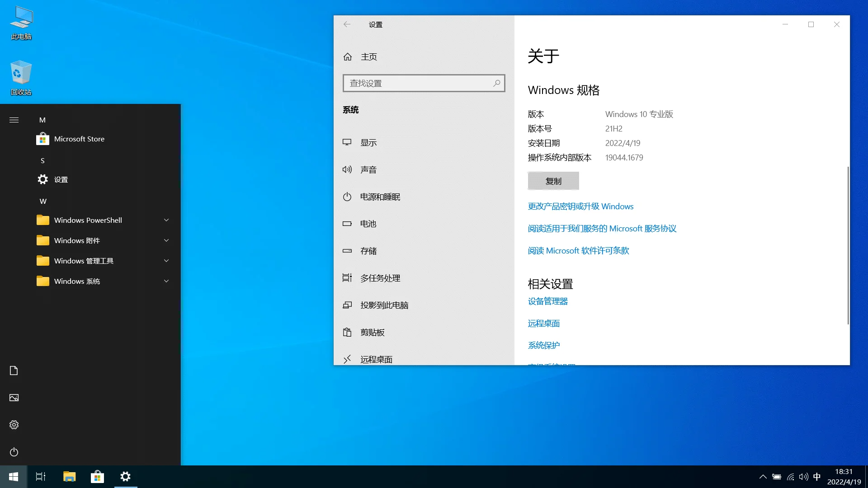868x488 pixels.
Task: Select 电源和睡眠 in the sidebar
Action: (379, 197)
